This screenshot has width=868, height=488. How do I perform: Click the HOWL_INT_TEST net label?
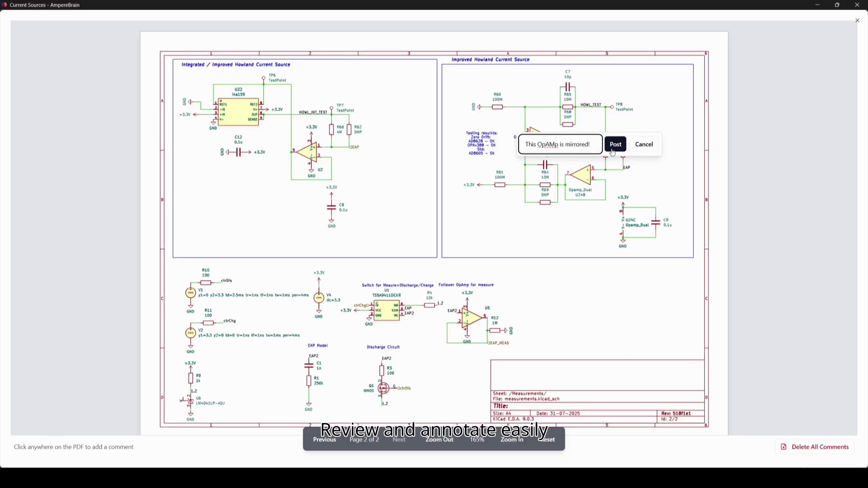(313, 112)
